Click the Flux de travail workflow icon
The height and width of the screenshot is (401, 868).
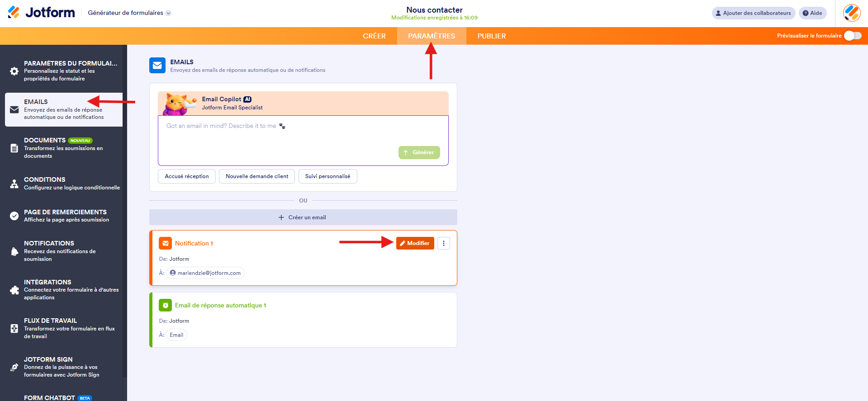[14, 329]
